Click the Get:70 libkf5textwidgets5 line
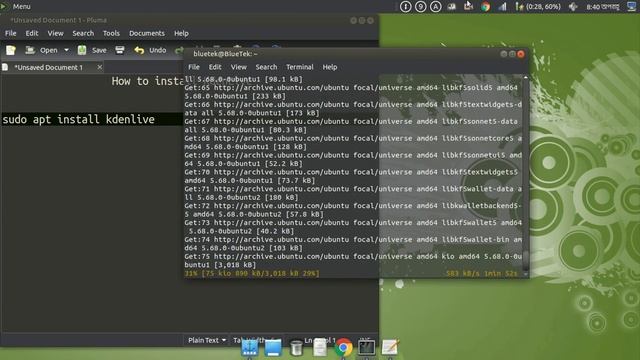 click(351, 176)
